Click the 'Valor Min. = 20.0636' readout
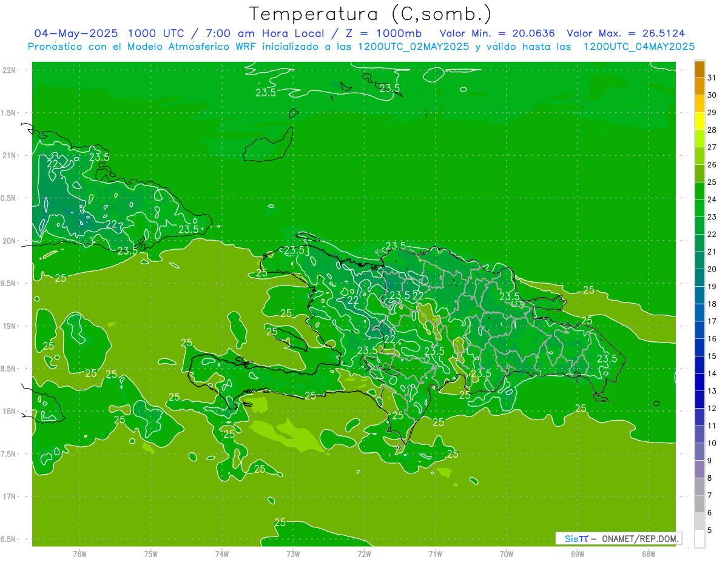Image resolution: width=728 pixels, height=562 pixels. pyautogui.click(x=497, y=33)
